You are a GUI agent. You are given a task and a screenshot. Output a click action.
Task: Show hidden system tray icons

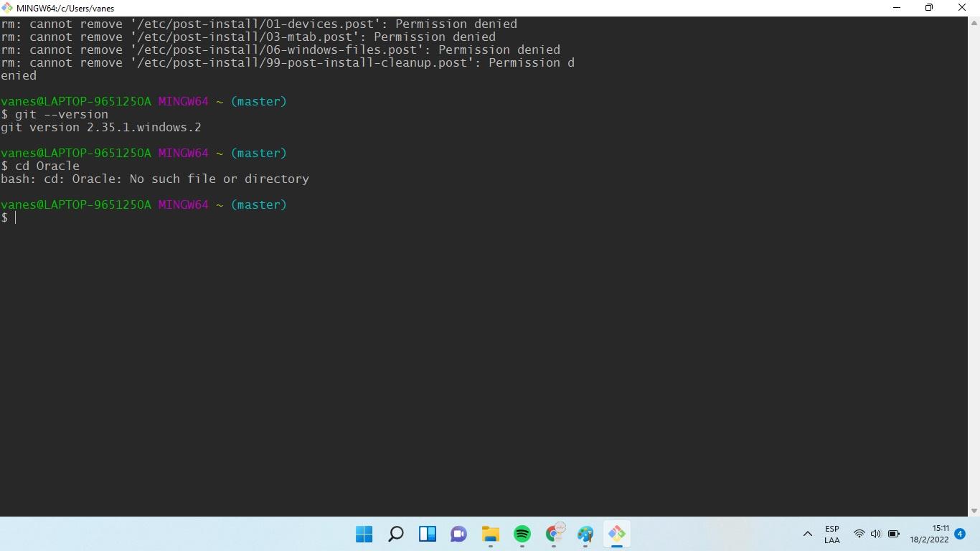[807, 534]
